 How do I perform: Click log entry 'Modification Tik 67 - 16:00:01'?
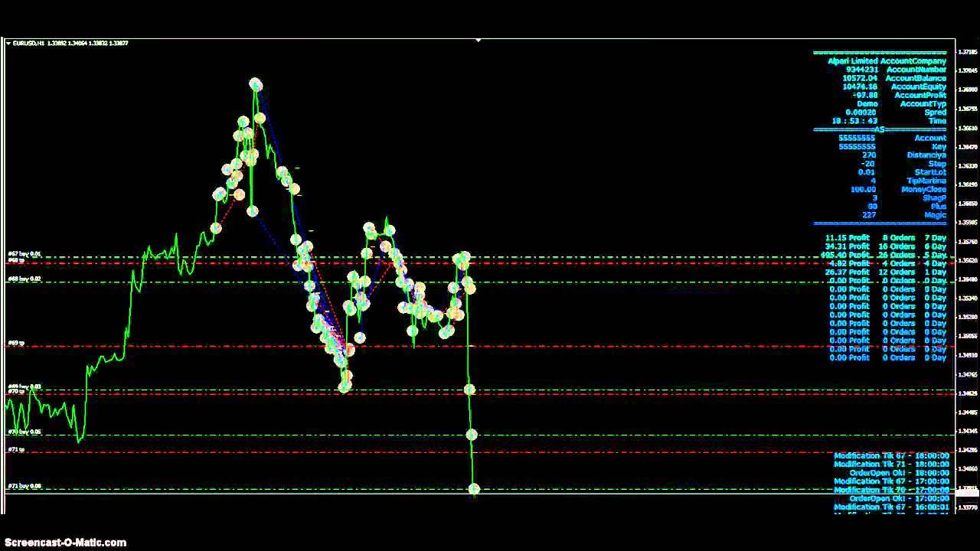tap(891, 507)
